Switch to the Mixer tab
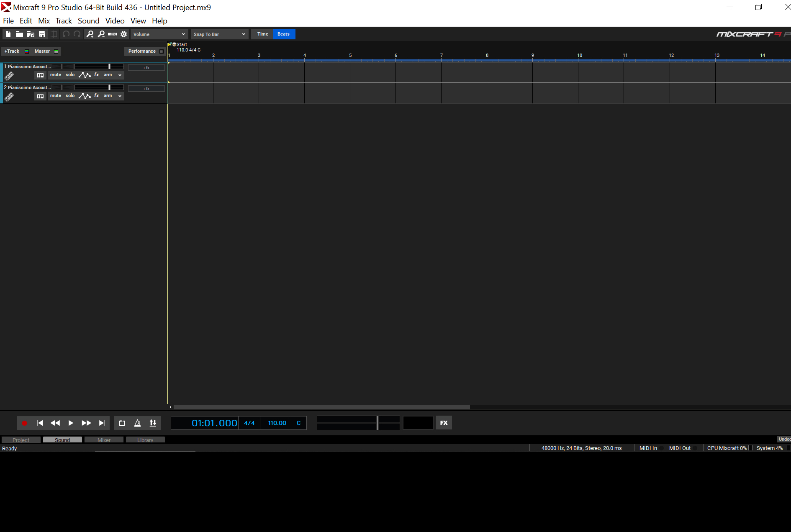Screen dimensions: 791x532 click(104, 440)
